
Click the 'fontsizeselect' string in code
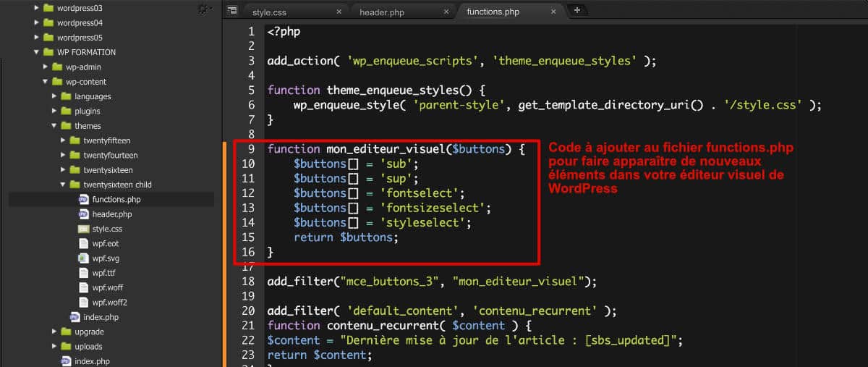click(x=432, y=208)
